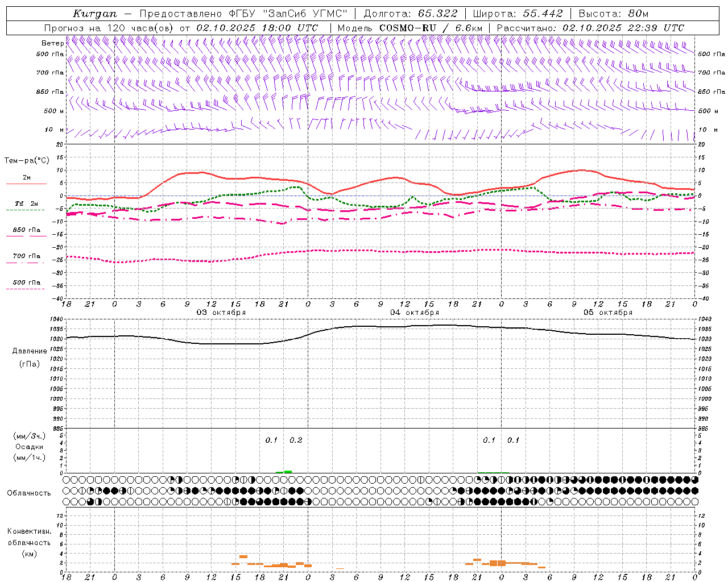Select the Осадки precipitation label
This screenshot has height=582, width=728.
coord(29,447)
